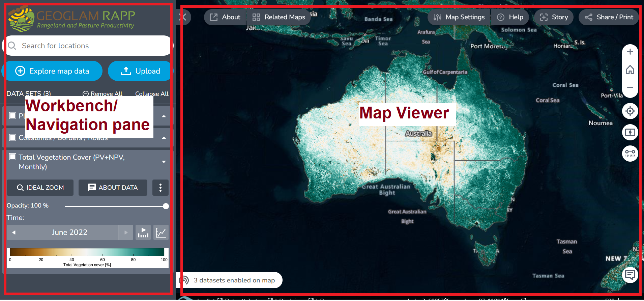Toggle the first dataset checkbox in workbench

coord(13,116)
